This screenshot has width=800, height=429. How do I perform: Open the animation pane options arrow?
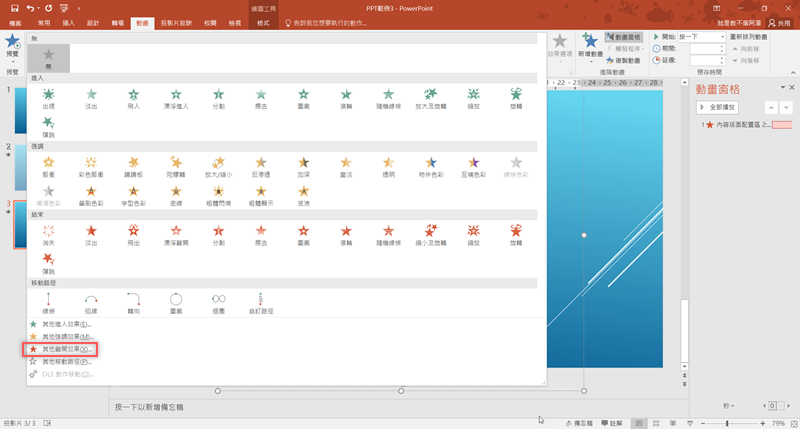(781, 88)
